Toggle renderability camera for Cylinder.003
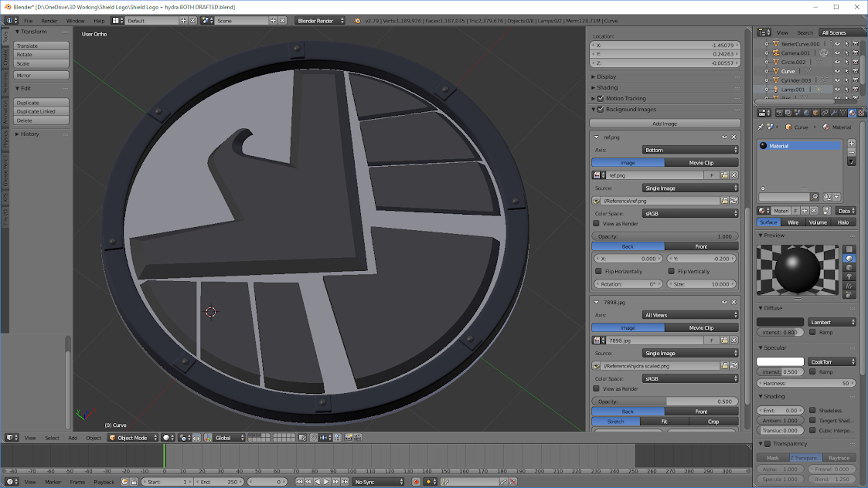868x488 pixels. click(x=856, y=80)
